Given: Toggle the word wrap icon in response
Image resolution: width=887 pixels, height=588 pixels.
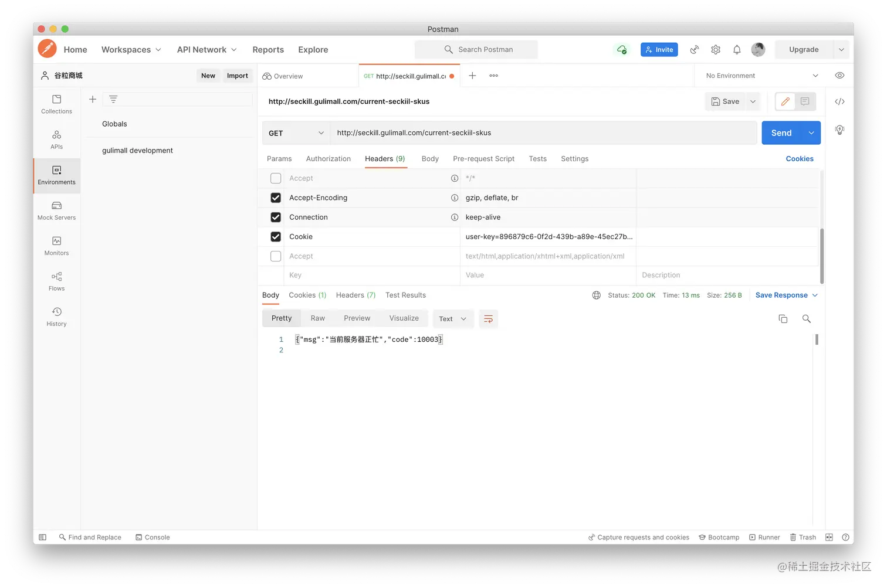Looking at the screenshot, I should click(488, 319).
